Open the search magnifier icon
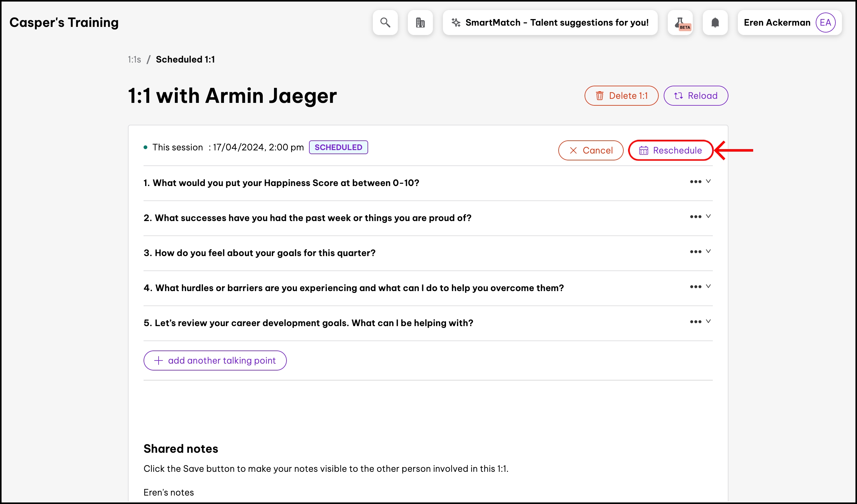This screenshot has width=857, height=504. [x=385, y=23]
